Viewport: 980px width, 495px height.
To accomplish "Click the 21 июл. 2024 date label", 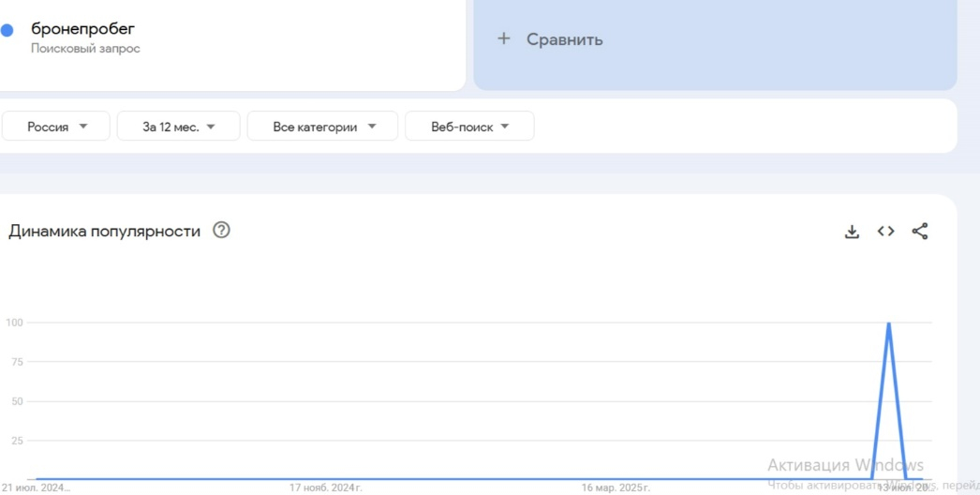I will 36,487.
